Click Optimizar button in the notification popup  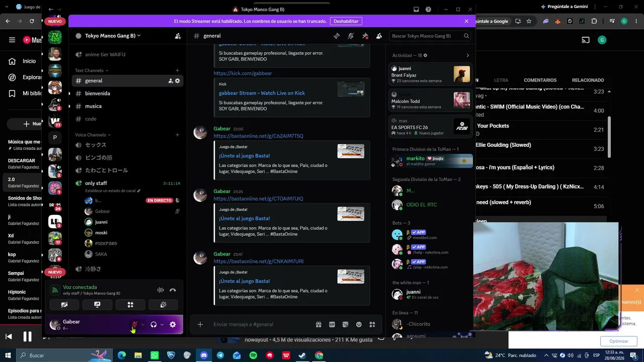point(618,341)
